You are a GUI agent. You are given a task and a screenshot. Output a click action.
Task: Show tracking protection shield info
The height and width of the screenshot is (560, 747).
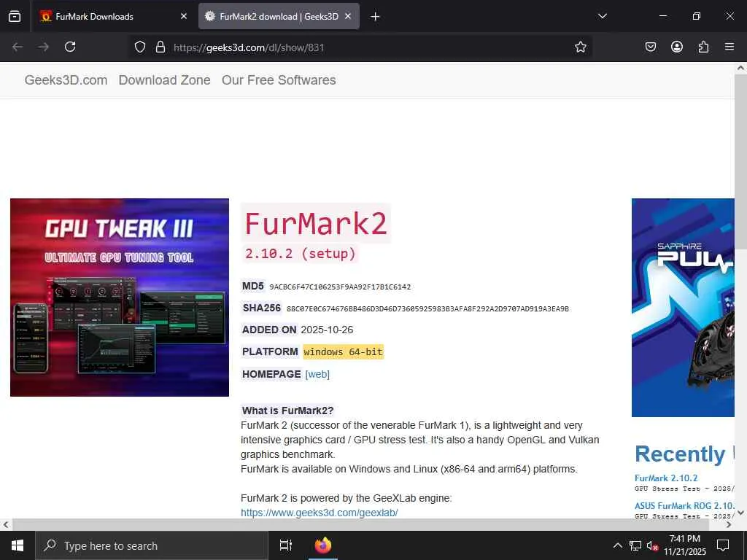[x=139, y=47]
